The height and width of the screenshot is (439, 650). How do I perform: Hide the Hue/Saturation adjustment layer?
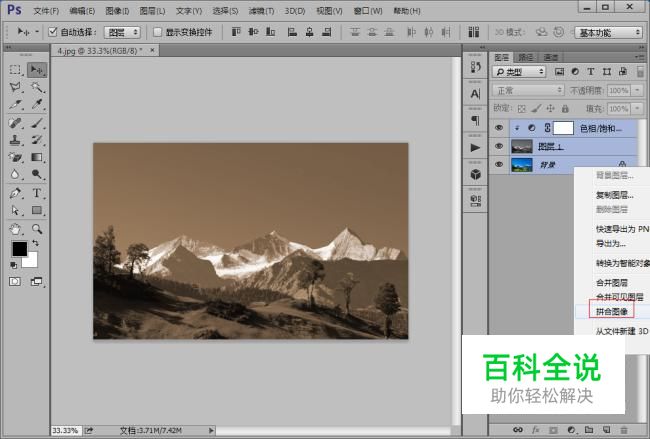tap(499, 128)
